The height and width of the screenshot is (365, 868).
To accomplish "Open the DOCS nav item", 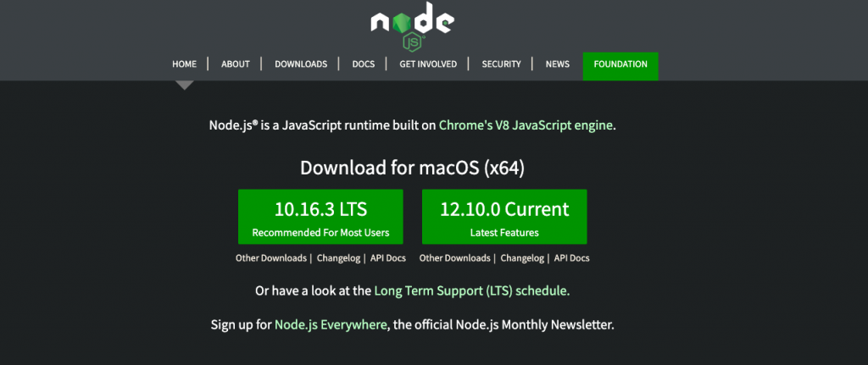I will (363, 64).
